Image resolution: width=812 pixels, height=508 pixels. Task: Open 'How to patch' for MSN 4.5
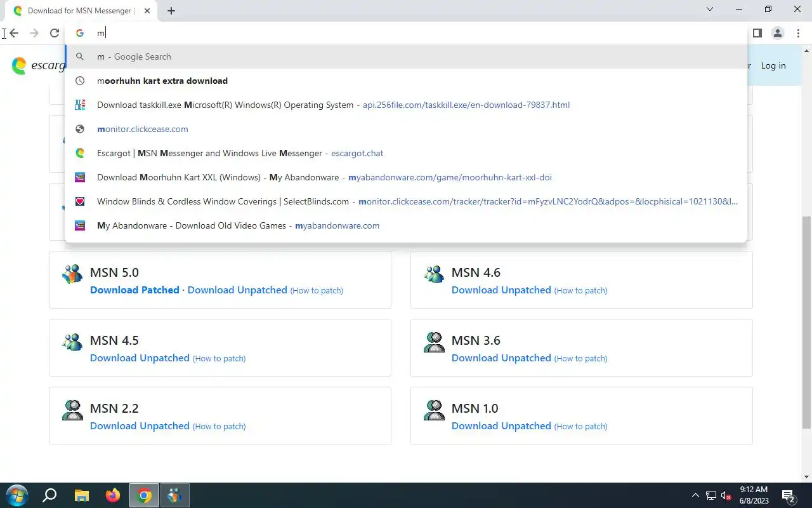[219, 358]
